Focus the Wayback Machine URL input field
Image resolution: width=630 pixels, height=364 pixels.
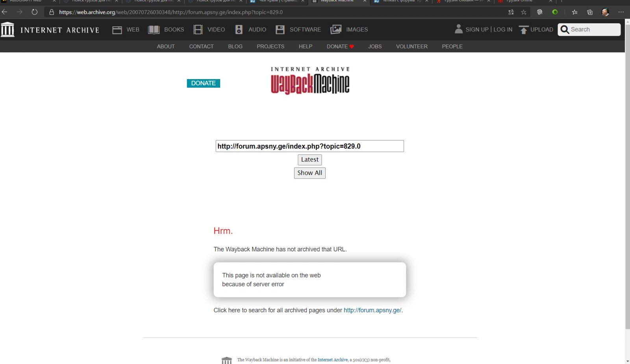309,146
